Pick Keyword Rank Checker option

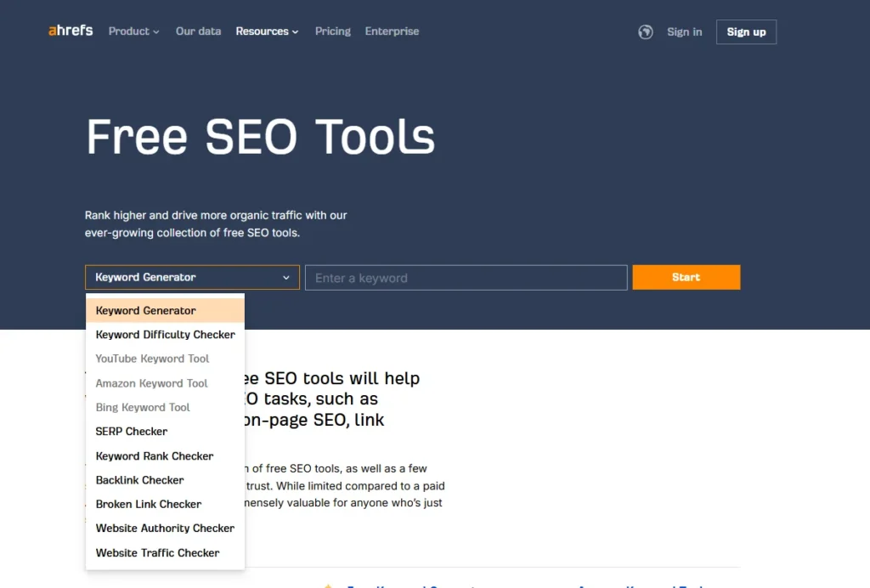coord(165,456)
